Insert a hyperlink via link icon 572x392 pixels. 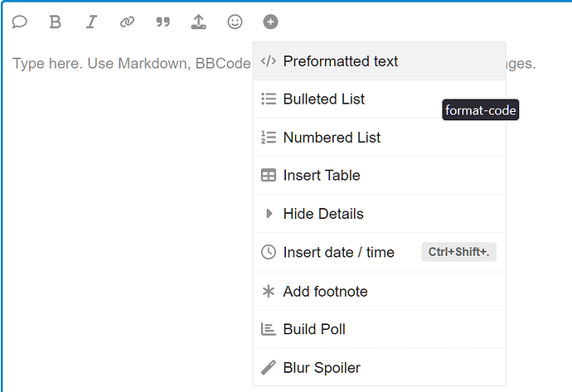point(127,22)
